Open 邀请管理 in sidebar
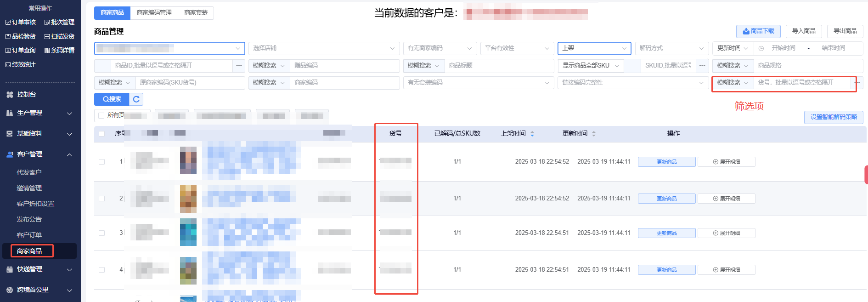The image size is (868, 302). click(x=29, y=188)
